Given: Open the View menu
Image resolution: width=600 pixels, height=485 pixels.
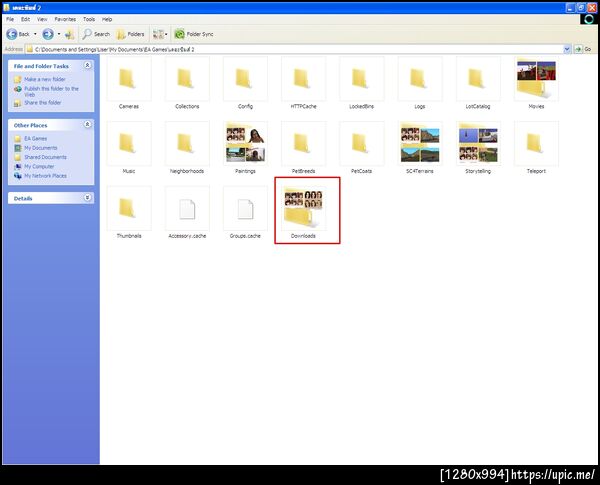Looking at the screenshot, I should pyautogui.click(x=42, y=19).
